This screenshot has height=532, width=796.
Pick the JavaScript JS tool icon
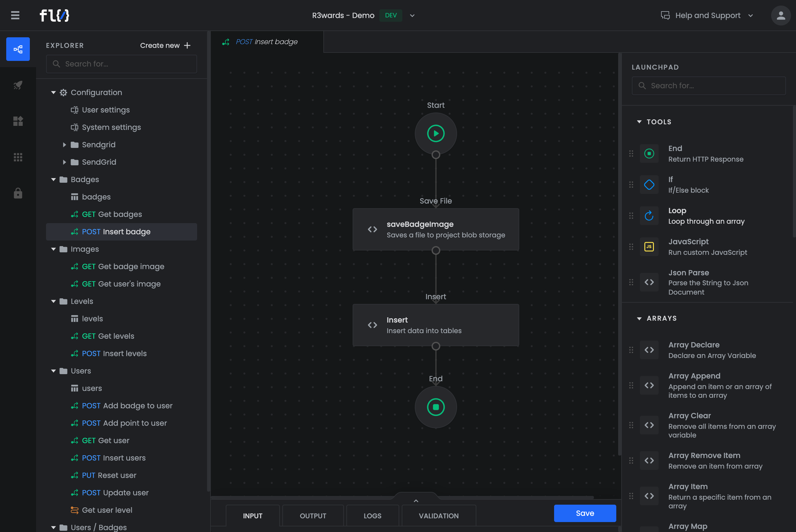649,247
